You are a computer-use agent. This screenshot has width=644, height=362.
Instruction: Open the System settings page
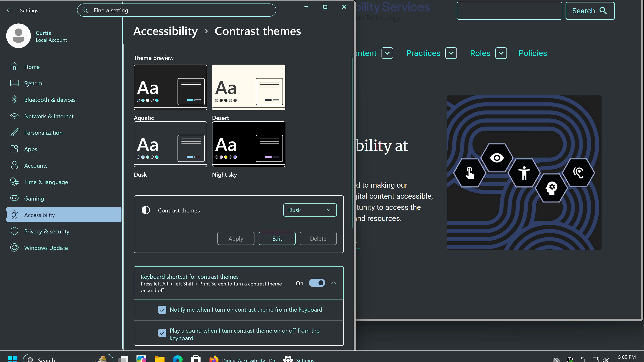(x=64, y=83)
